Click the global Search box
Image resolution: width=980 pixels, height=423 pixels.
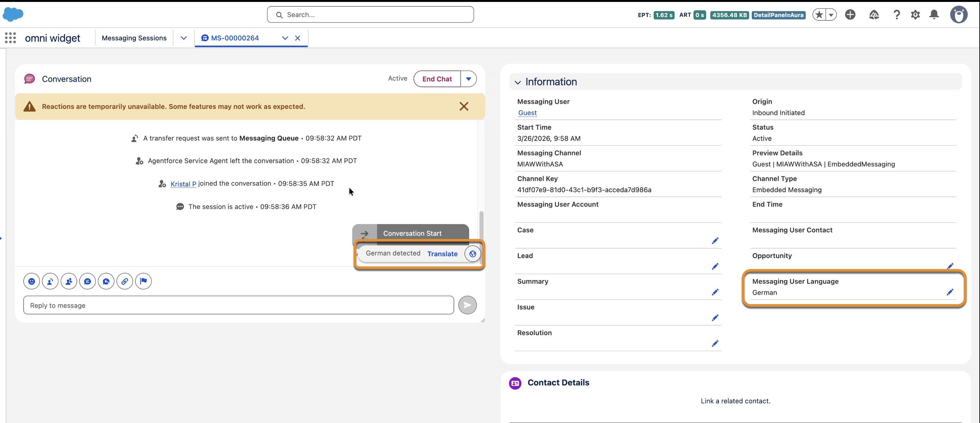pos(370,14)
